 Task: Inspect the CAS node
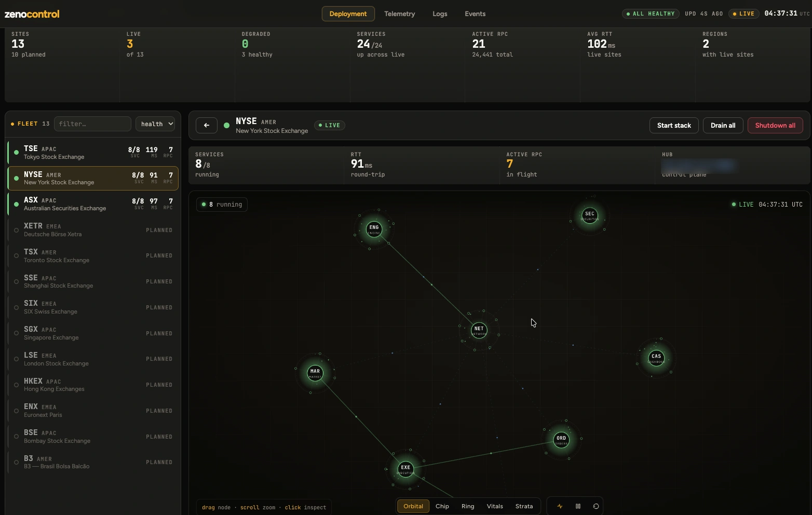coord(656,358)
